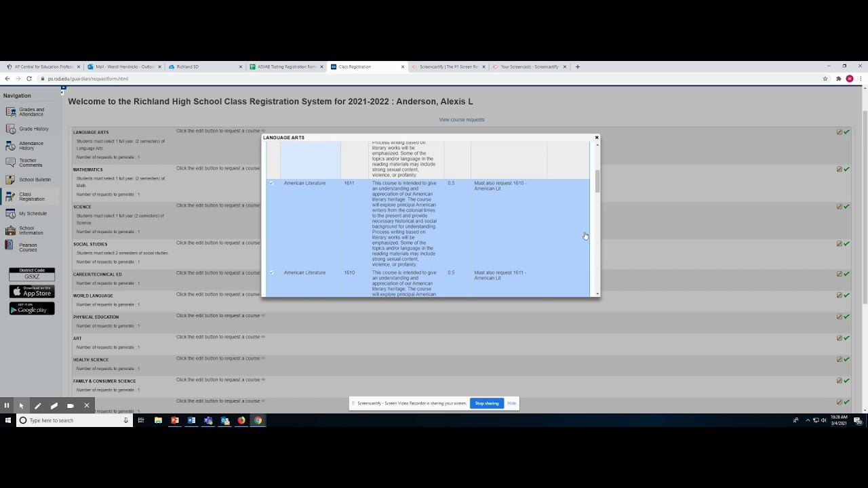This screenshot has height=488, width=868.
Task: Select the Screencastify eraser tool
Action: click(x=54, y=405)
